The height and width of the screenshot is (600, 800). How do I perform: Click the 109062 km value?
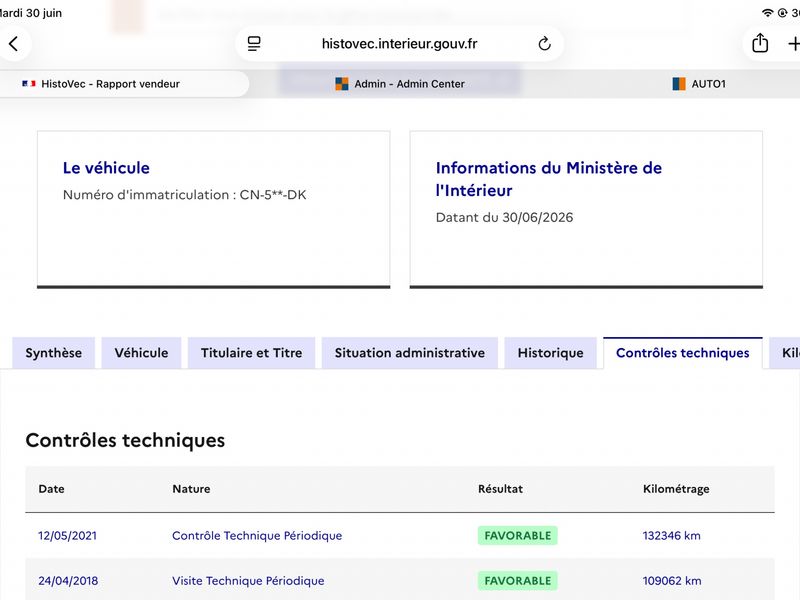click(x=672, y=581)
